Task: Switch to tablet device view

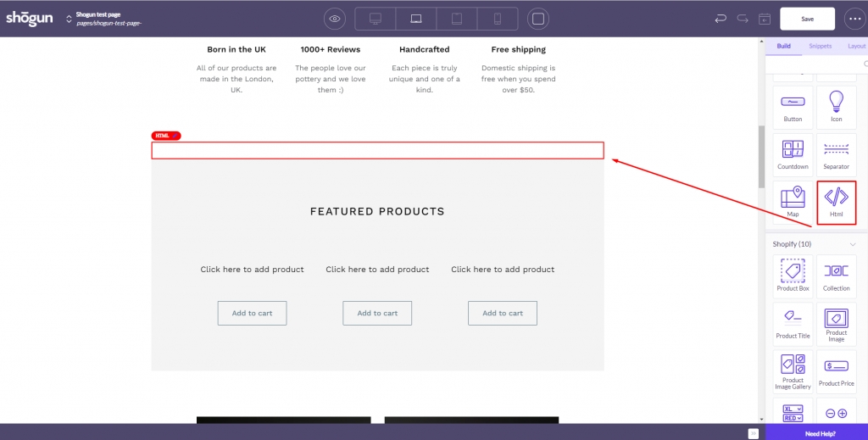Action: coord(457,19)
